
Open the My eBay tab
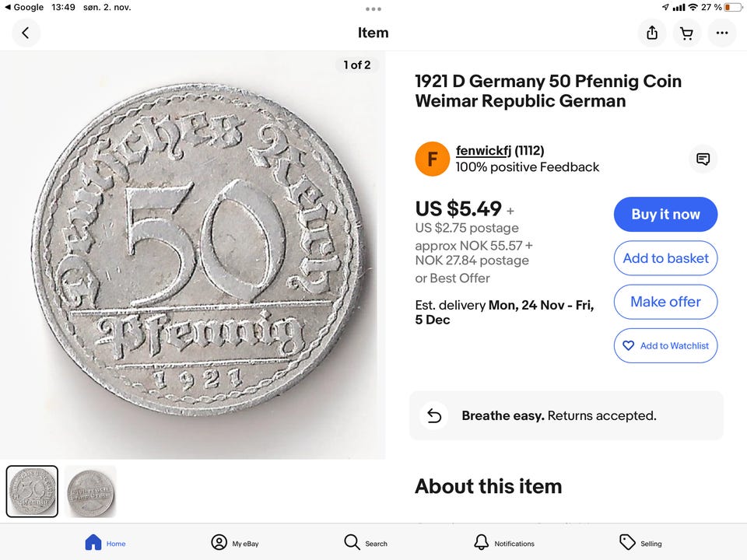[230, 542]
